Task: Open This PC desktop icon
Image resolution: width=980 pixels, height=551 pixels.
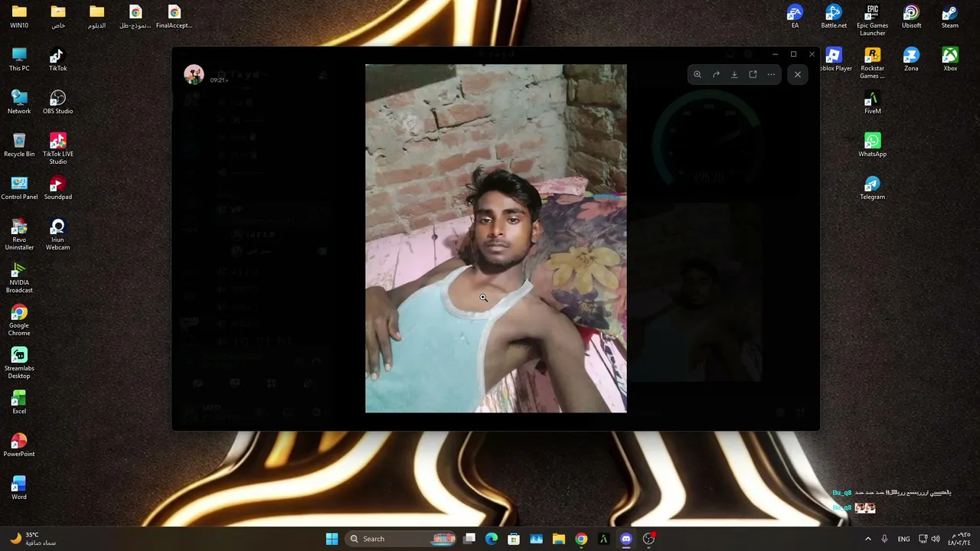Action: click(x=19, y=60)
